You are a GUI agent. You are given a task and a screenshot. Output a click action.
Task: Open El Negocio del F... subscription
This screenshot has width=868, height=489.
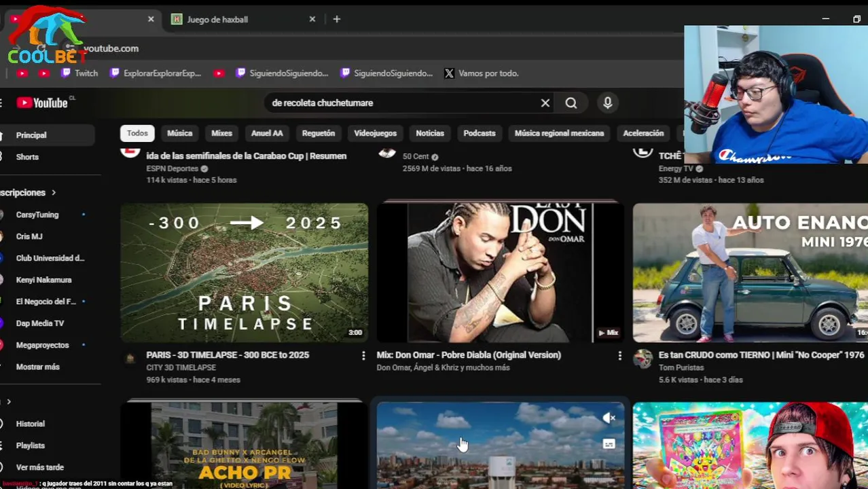(x=48, y=302)
